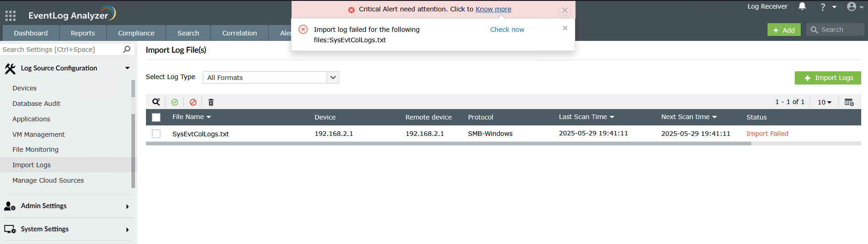Screen dimensions: 868x244
Task: Click the Remote device column header
Action: click(x=428, y=117)
